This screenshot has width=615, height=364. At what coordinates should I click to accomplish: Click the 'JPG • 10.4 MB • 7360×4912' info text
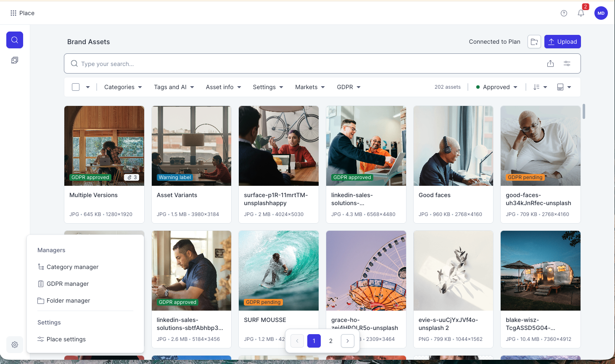pyautogui.click(x=538, y=339)
